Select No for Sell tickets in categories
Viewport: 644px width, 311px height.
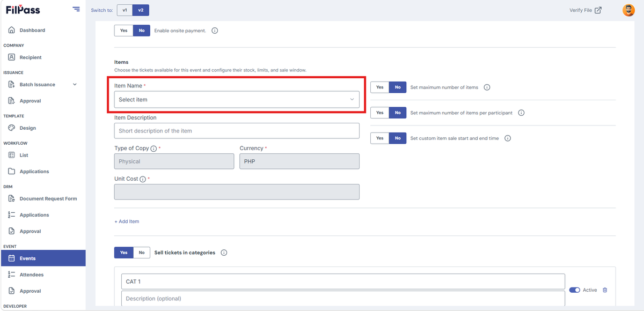tap(142, 253)
